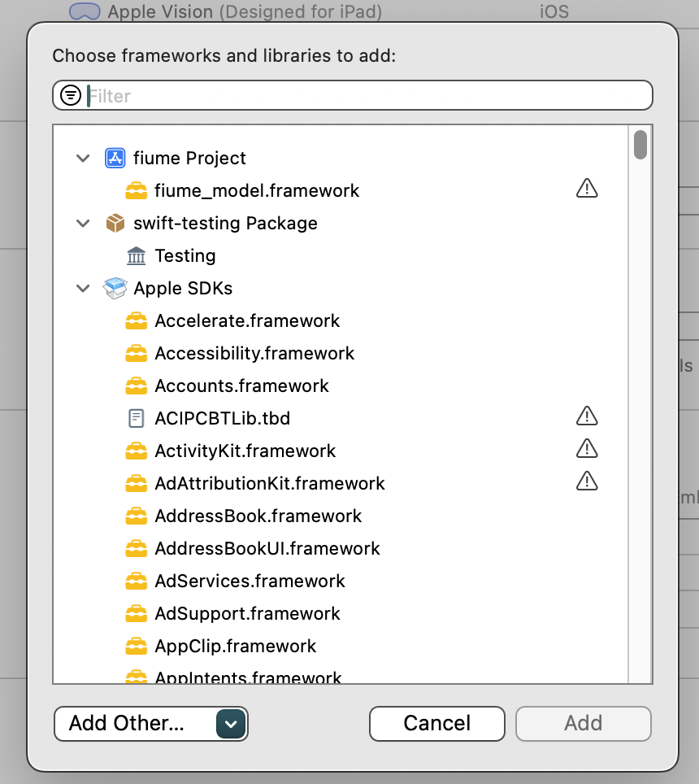Select Accessibility.framework in the list
The height and width of the screenshot is (784, 699).
341,353
